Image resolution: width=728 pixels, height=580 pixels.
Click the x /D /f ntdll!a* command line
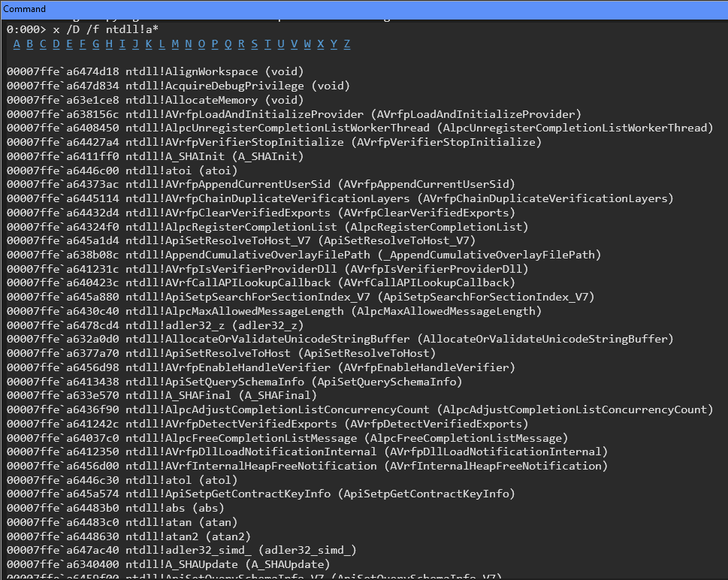tap(105, 29)
